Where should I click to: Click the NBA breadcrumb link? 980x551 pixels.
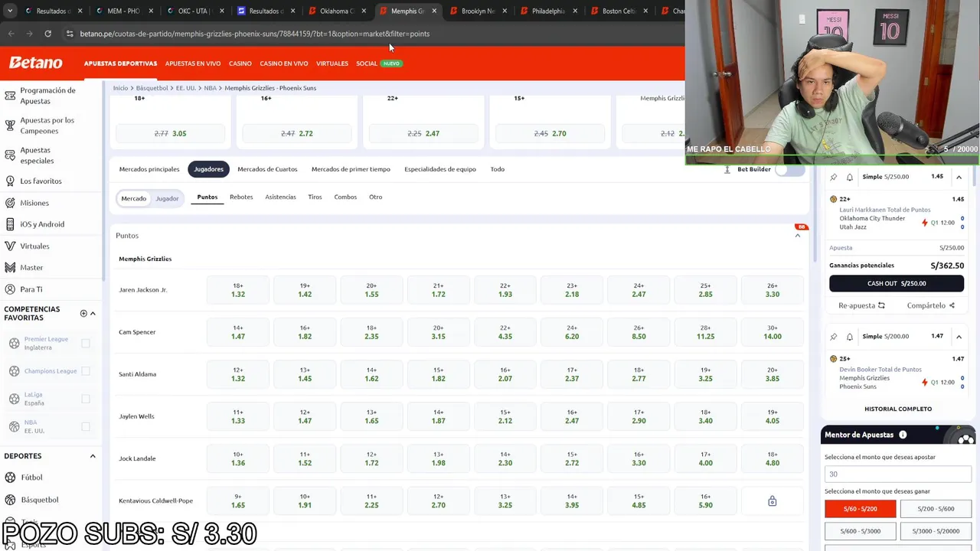click(x=210, y=88)
